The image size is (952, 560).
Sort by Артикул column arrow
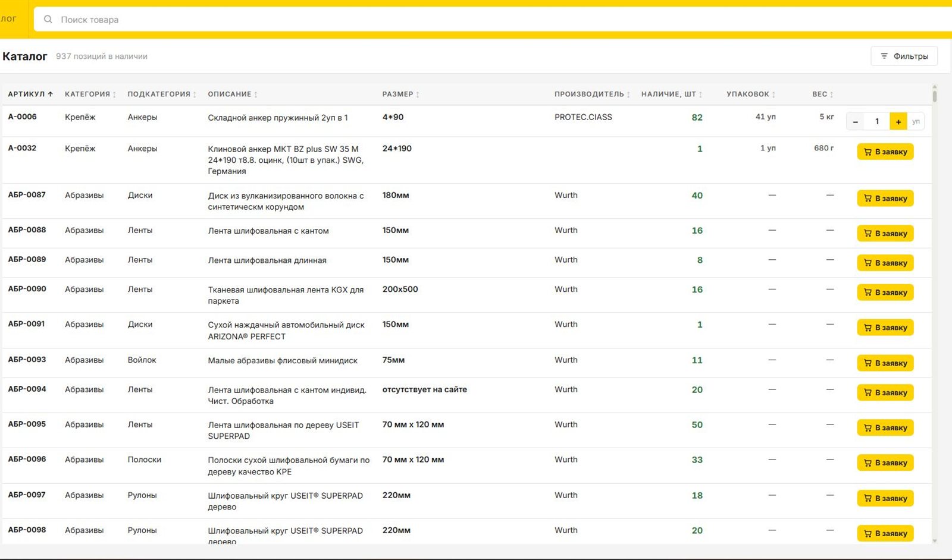click(x=51, y=94)
